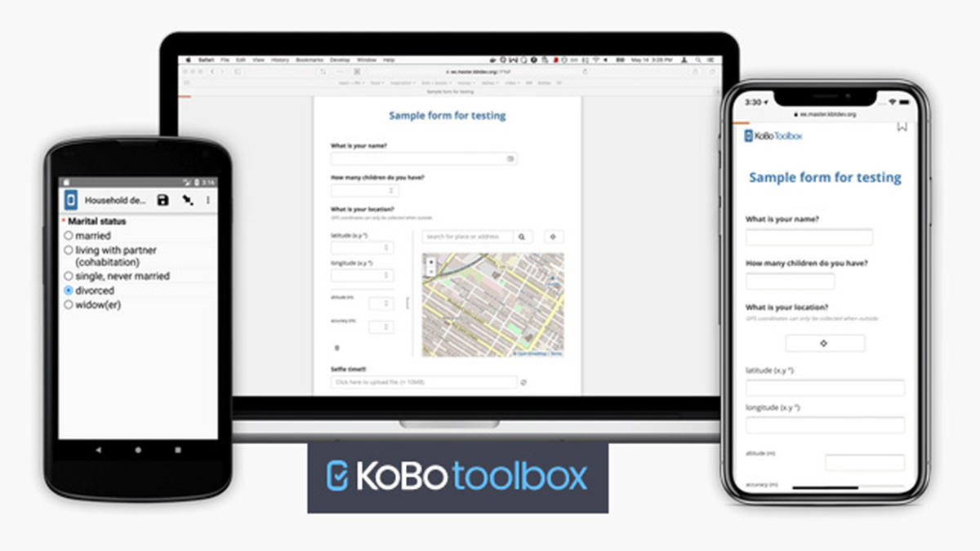Tap the Android home circle button
Screen dimensions: 980x551
pos(138,450)
